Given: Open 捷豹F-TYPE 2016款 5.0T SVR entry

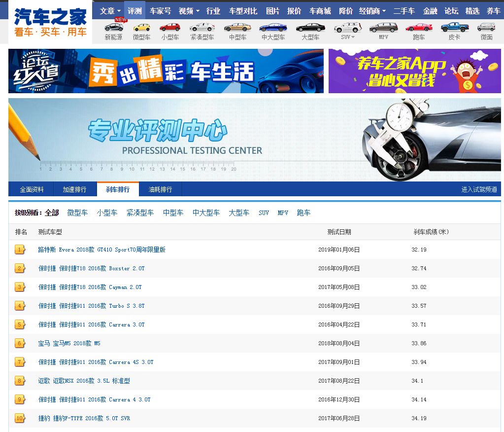Looking at the screenshot, I should click(x=84, y=419).
